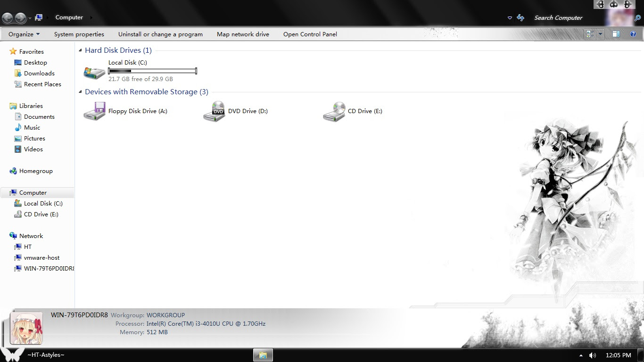Select the Floppy Disk Drive (A:) icon

pyautogui.click(x=94, y=111)
